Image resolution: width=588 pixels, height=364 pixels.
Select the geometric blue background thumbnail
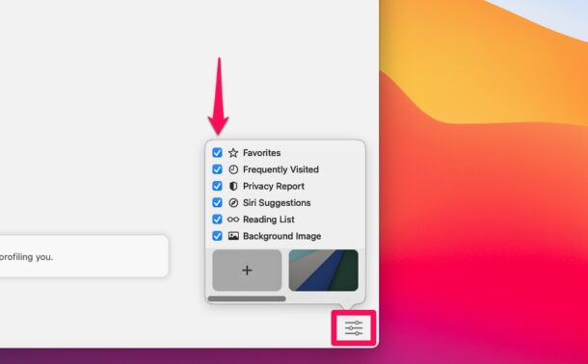[x=323, y=270]
